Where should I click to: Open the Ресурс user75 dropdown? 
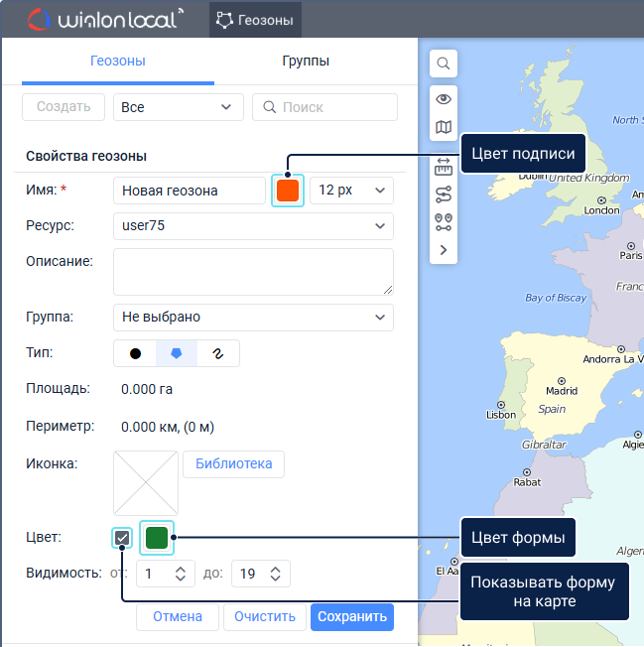click(x=253, y=226)
